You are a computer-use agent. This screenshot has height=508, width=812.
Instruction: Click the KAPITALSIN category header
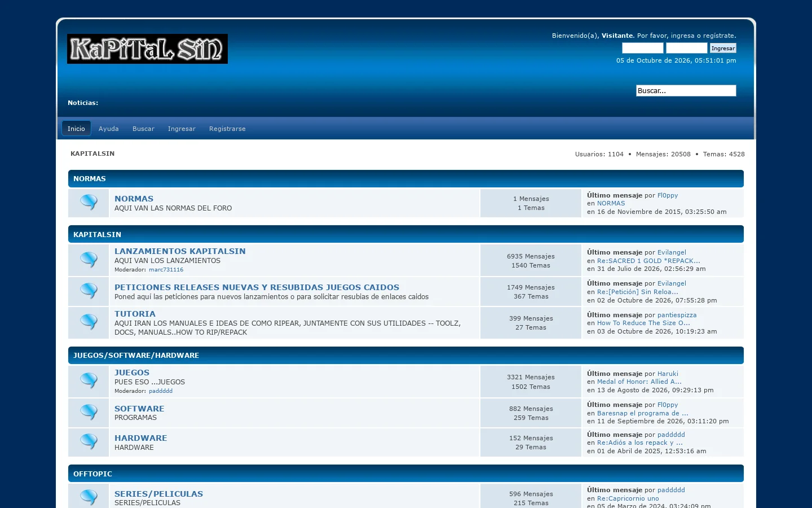tap(406, 234)
